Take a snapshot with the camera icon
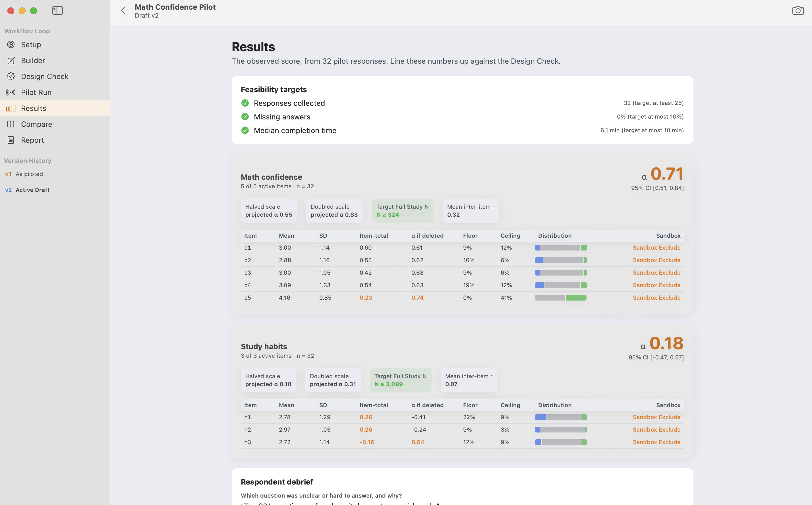This screenshot has width=812, height=505. tap(798, 11)
